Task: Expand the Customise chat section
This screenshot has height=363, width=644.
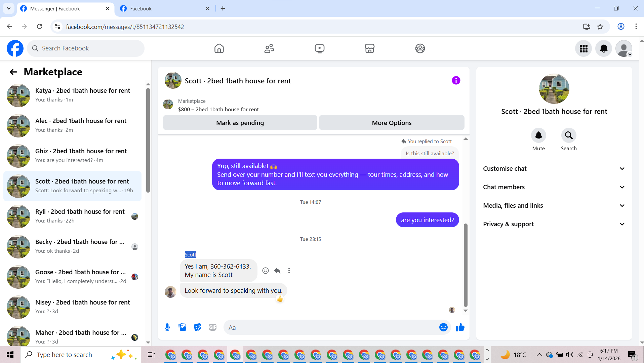Action: [x=554, y=169]
